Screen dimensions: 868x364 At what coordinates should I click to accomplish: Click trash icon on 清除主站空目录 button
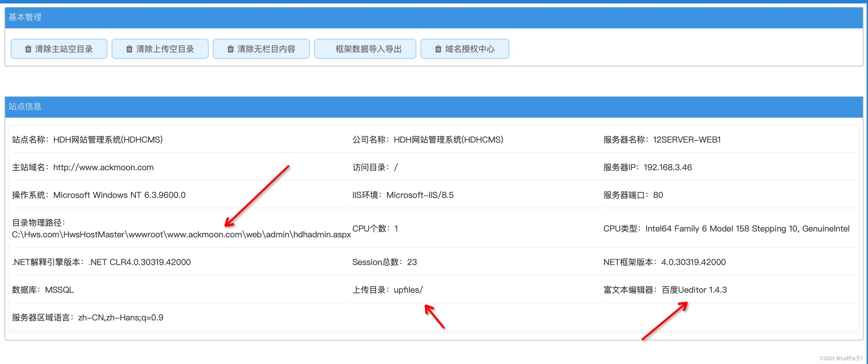[28, 49]
